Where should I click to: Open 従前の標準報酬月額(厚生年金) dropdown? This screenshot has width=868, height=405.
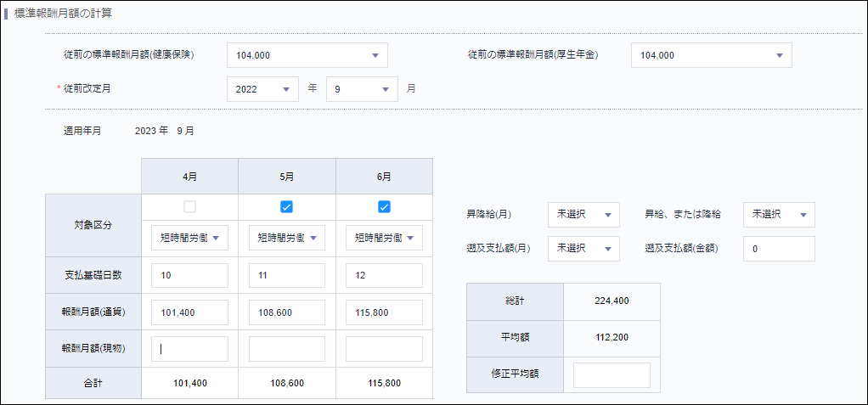coord(711,55)
